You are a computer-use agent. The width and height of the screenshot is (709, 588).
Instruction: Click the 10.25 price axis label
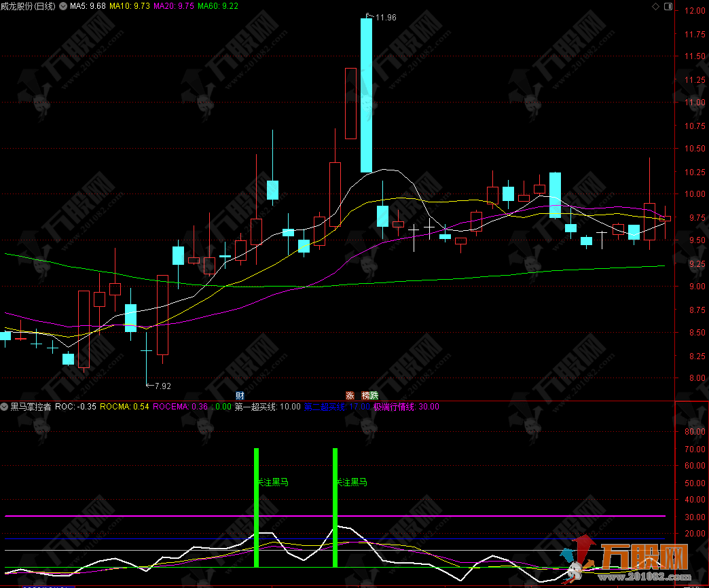pyautogui.click(x=695, y=172)
